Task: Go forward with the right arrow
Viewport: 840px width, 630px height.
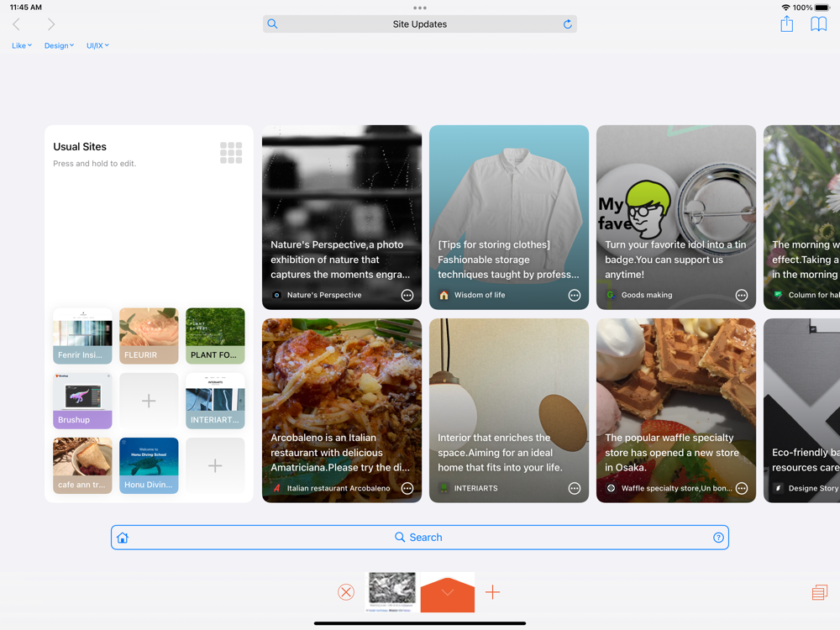Action: pos(51,24)
